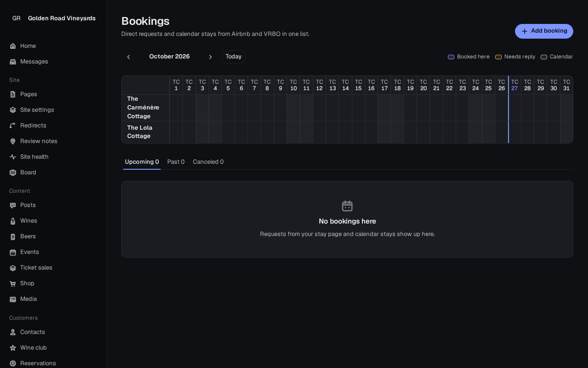This screenshot has width=588, height=368.
Task: Click the Booked here legend swatch
Action: [x=451, y=57]
